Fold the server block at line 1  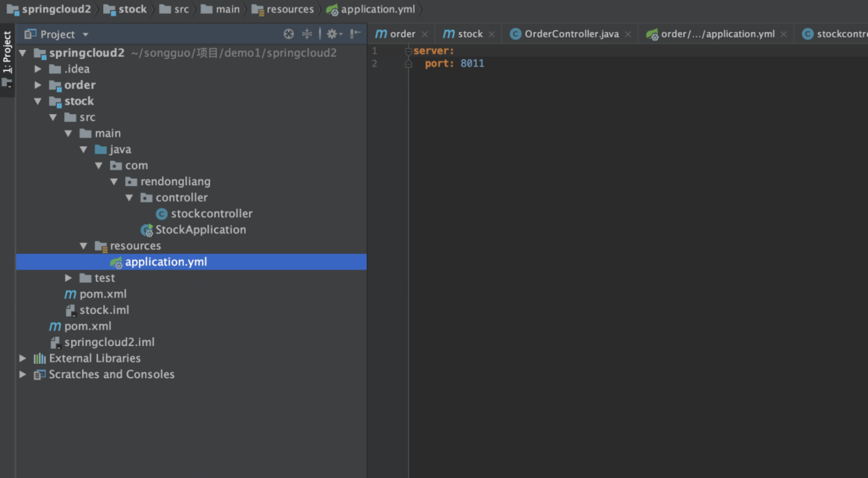(409, 52)
